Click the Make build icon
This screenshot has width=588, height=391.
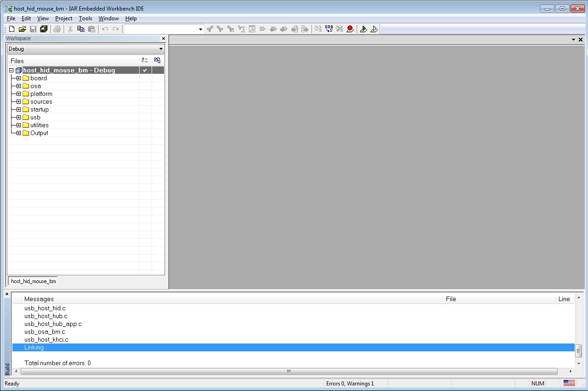329,29
